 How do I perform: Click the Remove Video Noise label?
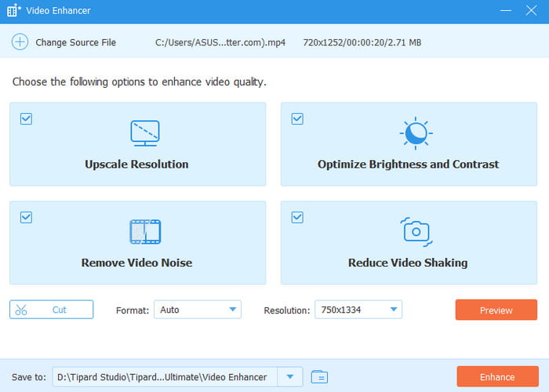pyautogui.click(x=136, y=263)
